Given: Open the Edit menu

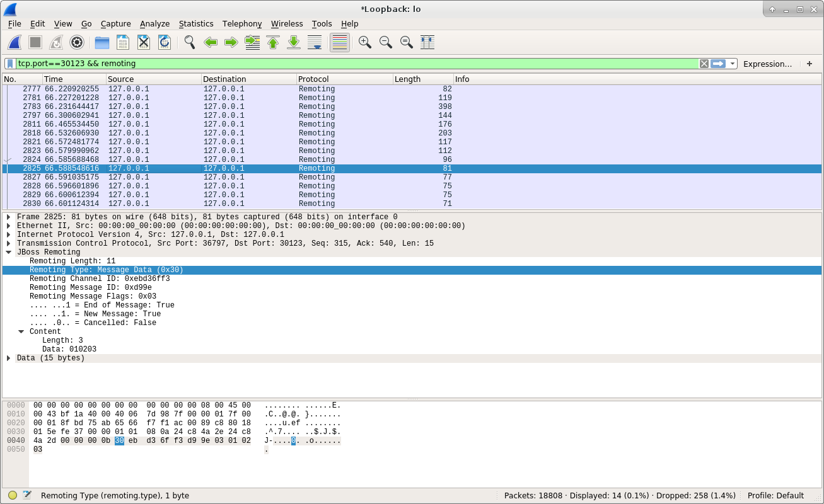Looking at the screenshot, I should pyautogui.click(x=38, y=23).
